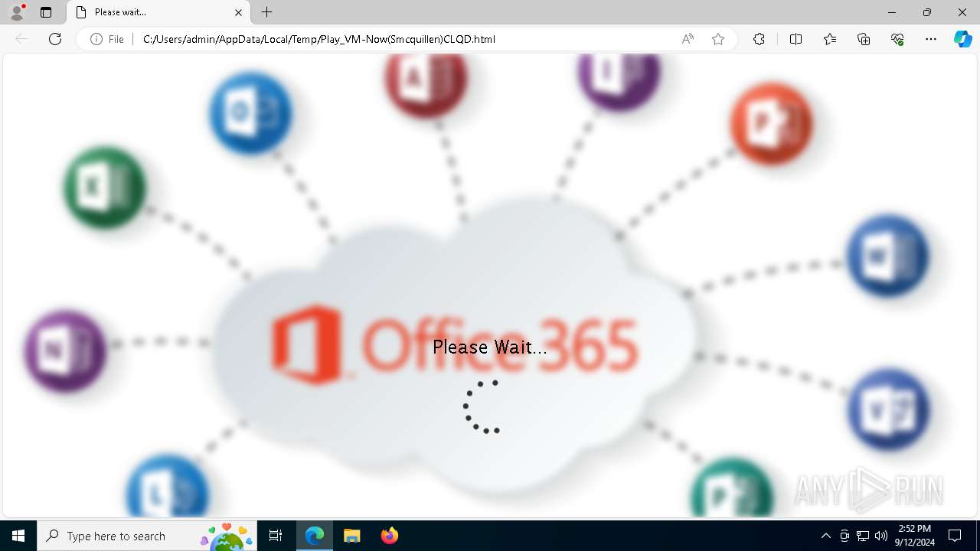Go back with the back arrow

(x=21, y=39)
